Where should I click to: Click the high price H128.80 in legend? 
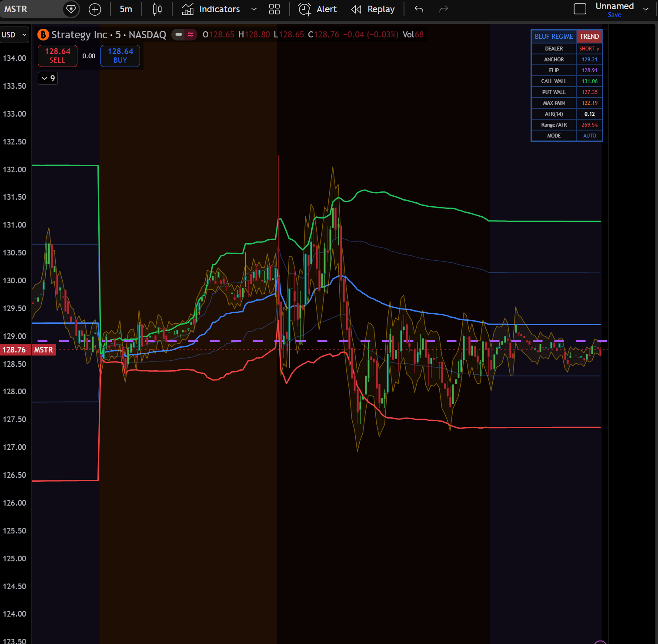[254, 35]
